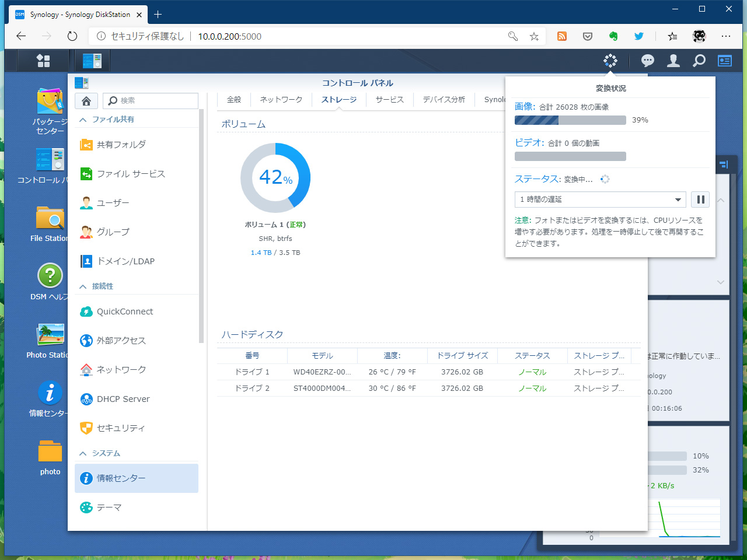747x560 pixels.
Task: Open the DSM notifications speech bubble icon
Action: coord(648,61)
